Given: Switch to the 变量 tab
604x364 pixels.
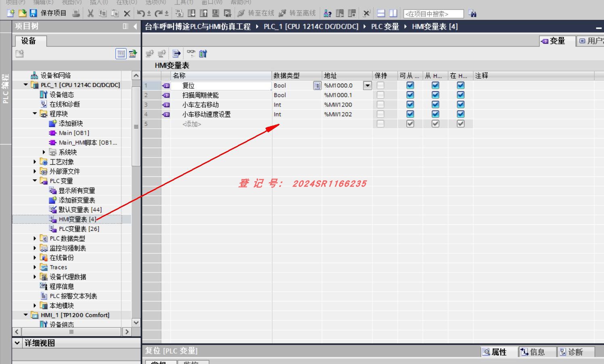Looking at the screenshot, I should pos(557,41).
